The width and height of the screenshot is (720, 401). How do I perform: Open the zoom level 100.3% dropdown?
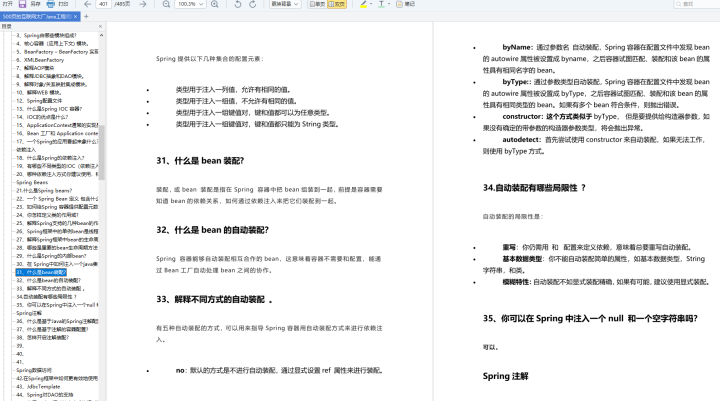point(190,4)
